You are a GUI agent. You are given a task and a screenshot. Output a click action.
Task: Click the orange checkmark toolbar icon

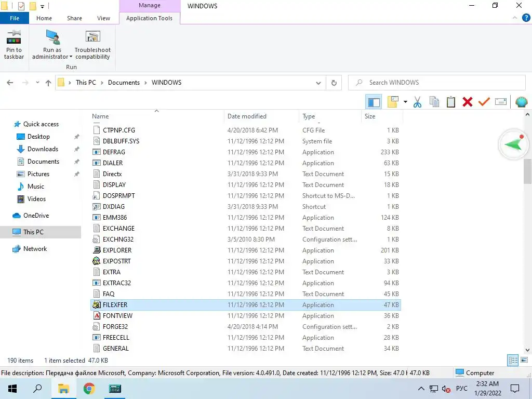(x=484, y=102)
